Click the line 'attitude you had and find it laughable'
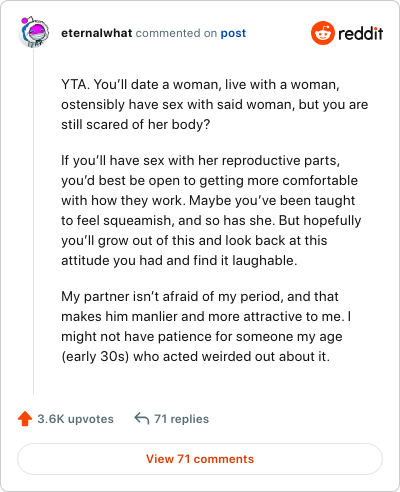The image size is (400, 492). click(179, 260)
